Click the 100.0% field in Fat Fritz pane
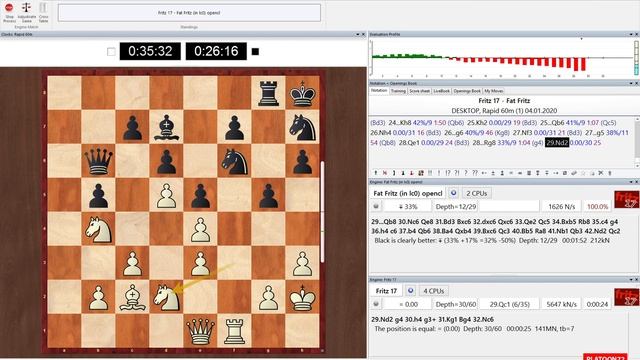 tap(598, 207)
